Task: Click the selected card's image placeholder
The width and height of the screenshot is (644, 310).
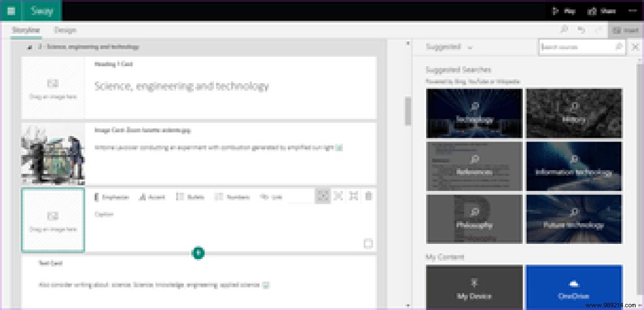Action: (x=53, y=220)
